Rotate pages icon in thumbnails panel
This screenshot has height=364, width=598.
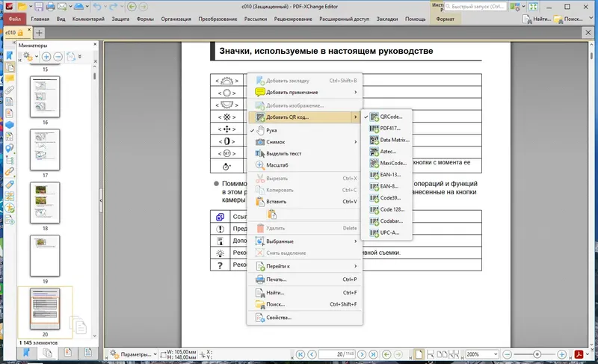point(71,57)
